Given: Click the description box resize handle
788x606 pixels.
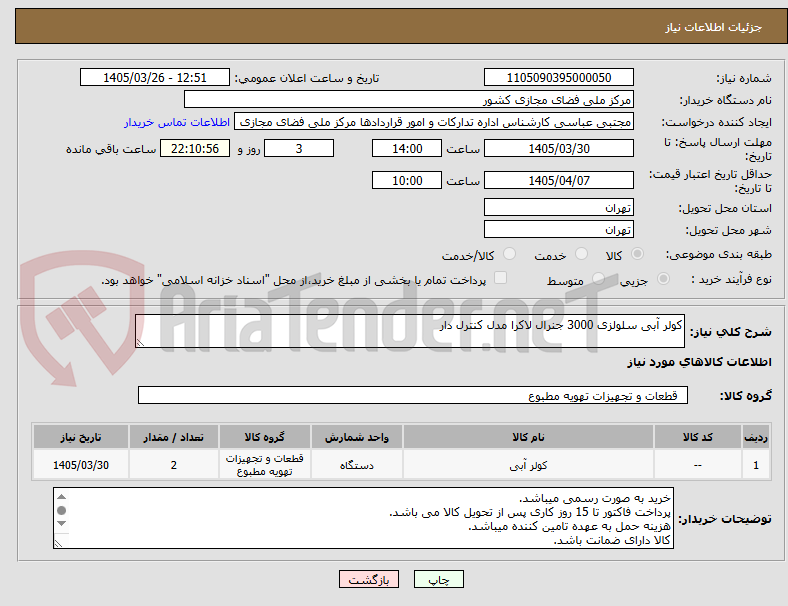Looking at the screenshot, I should (140, 343).
